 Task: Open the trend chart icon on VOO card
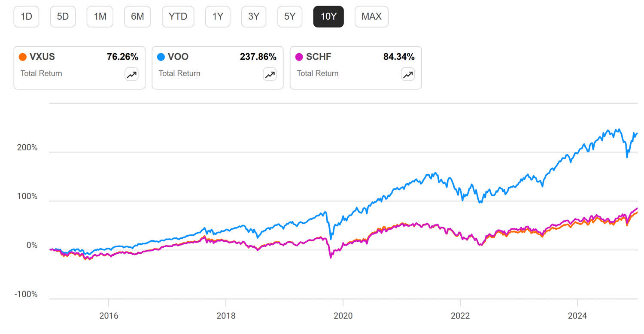click(270, 74)
